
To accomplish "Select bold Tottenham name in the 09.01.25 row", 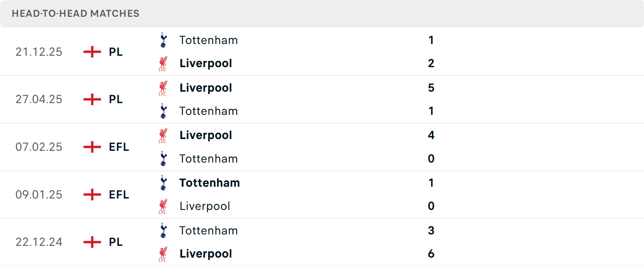I will tap(209, 183).
